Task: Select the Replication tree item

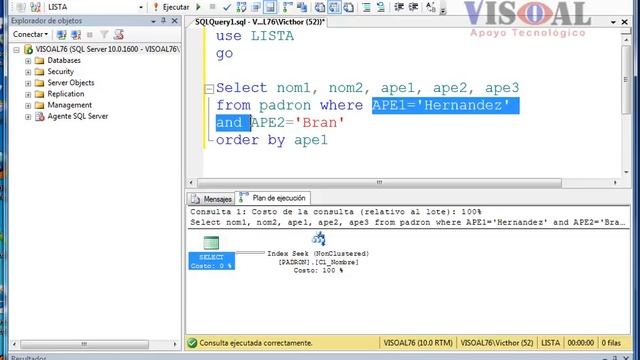Action: tap(66, 94)
